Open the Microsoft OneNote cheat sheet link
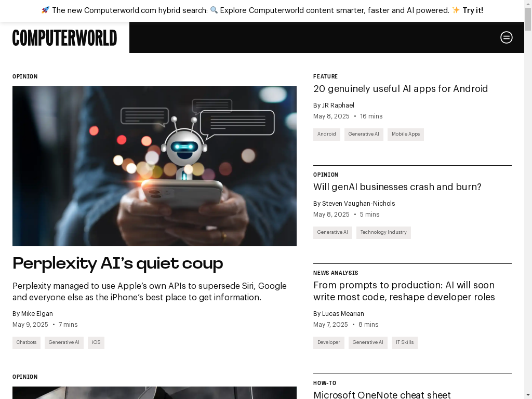Screen dimensions: 532x399 tap(382, 395)
